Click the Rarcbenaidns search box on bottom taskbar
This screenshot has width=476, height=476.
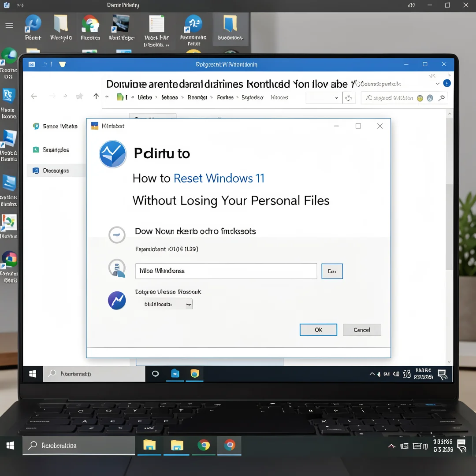click(x=79, y=445)
